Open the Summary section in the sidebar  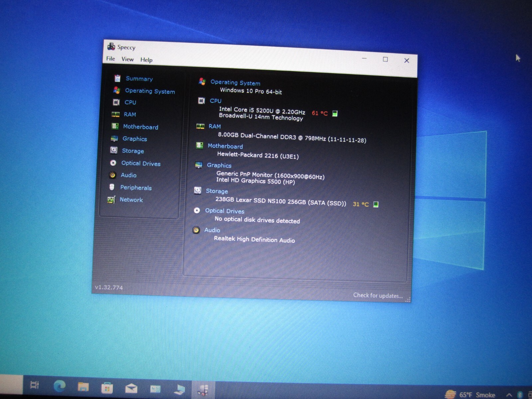(x=139, y=79)
